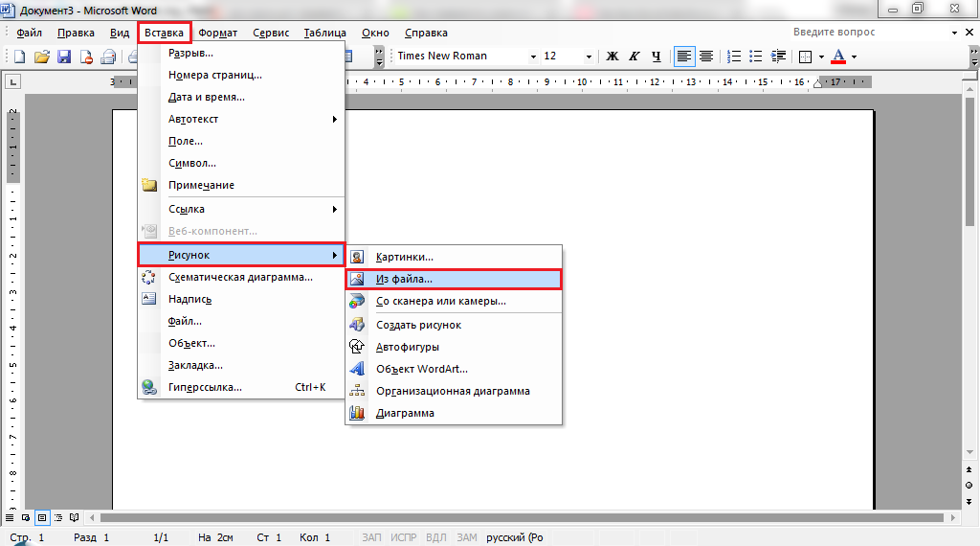Viewport: 980px width, 546px height.
Task: Click 'Гиперссылка...' menu entry
Action: click(x=205, y=387)
